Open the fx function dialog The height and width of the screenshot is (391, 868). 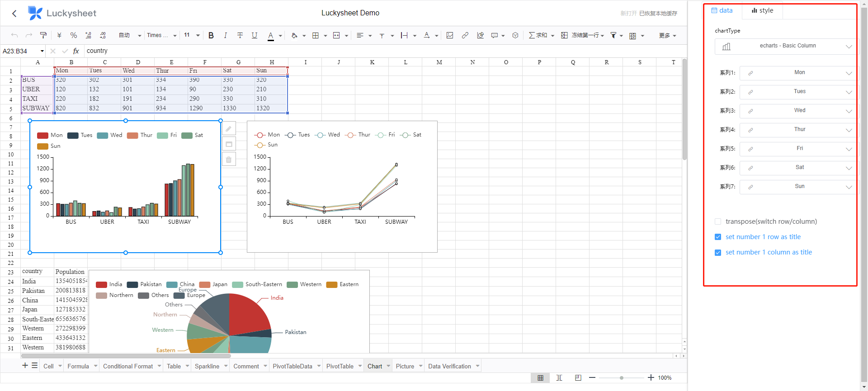tap(76, 51)
